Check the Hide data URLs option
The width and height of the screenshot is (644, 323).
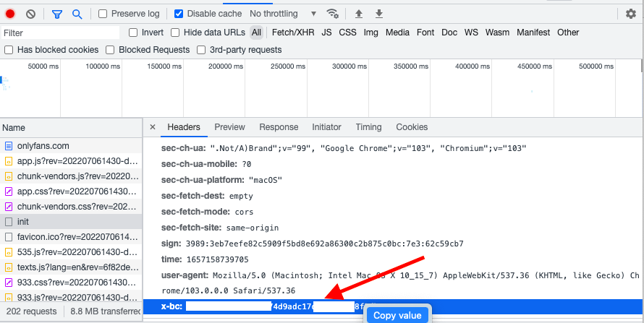(175, 33)
